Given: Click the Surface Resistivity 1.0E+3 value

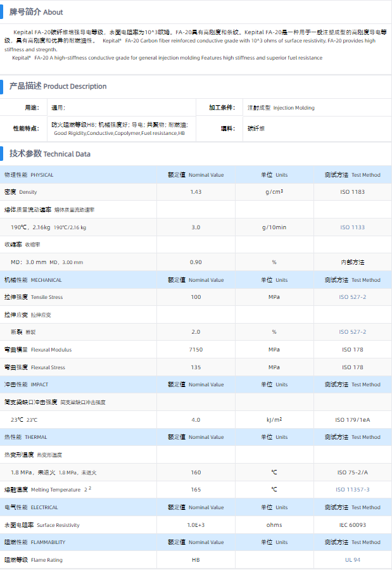Looking at the screenshot, I should [196, 525].
